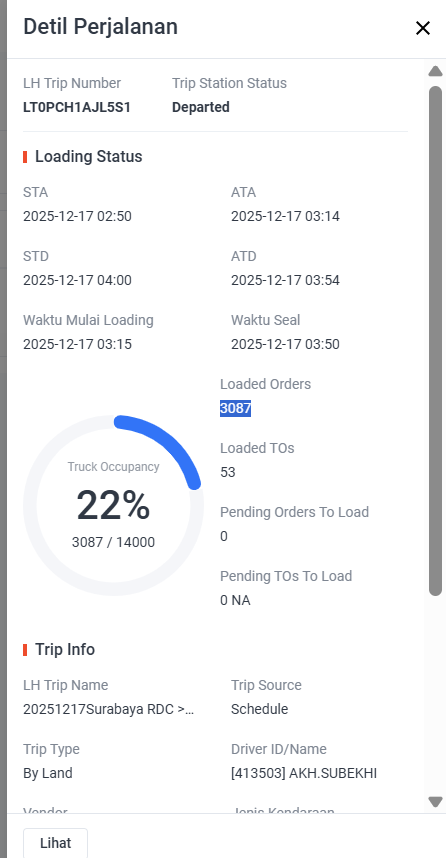The width and height of the screenshot is (446, 858).
Task: Click the vertical scrollbar thumb
Action: [435, 340]
